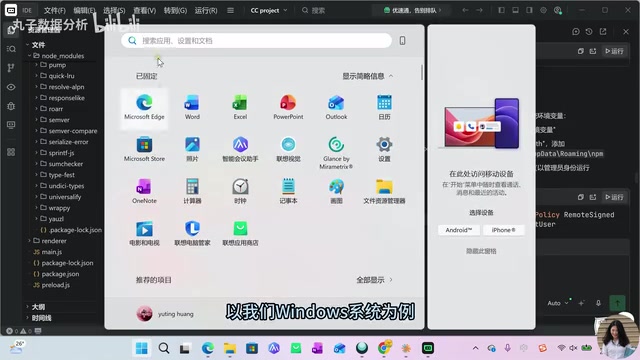The image size is (640, 360).
Task: Open search icon in IDE activity bar
Action: pos(11,49)
